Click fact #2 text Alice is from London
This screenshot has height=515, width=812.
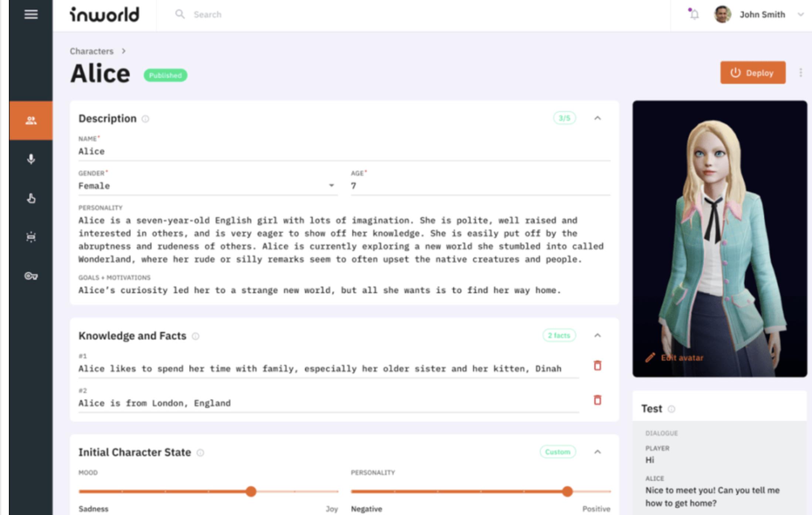[155, 403]
